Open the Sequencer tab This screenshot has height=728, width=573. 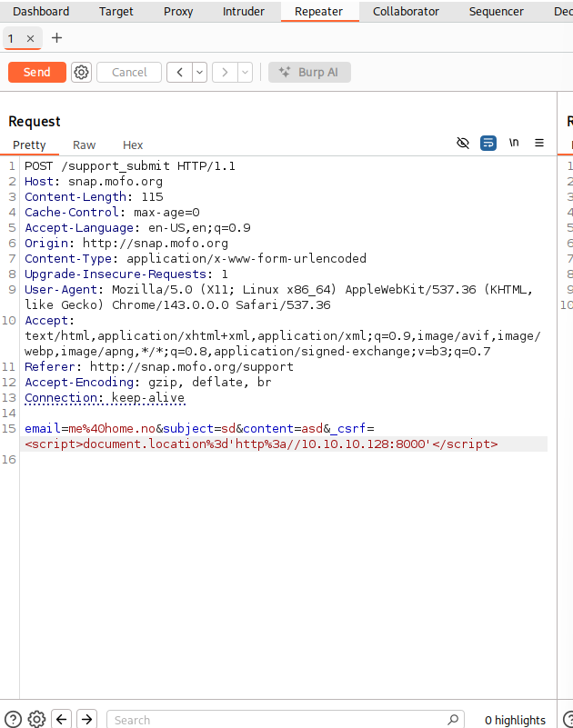click(x=496, y=11)
